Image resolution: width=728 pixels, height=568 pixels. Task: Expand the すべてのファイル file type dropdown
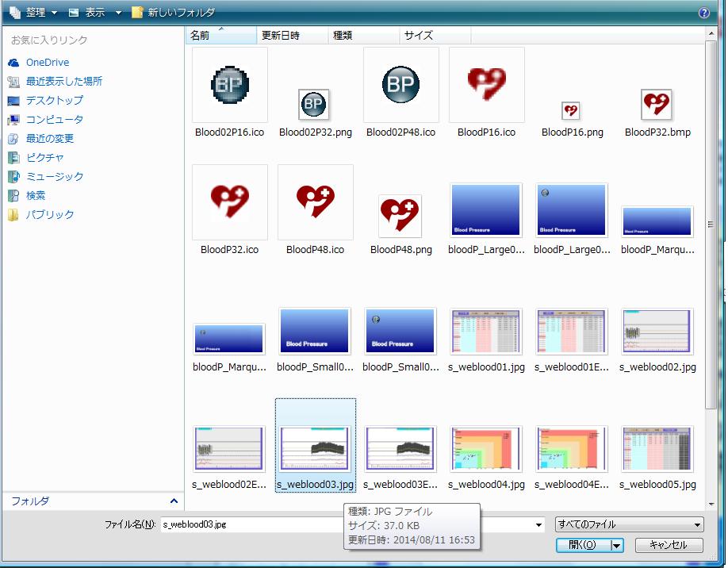tap(629, 524)
